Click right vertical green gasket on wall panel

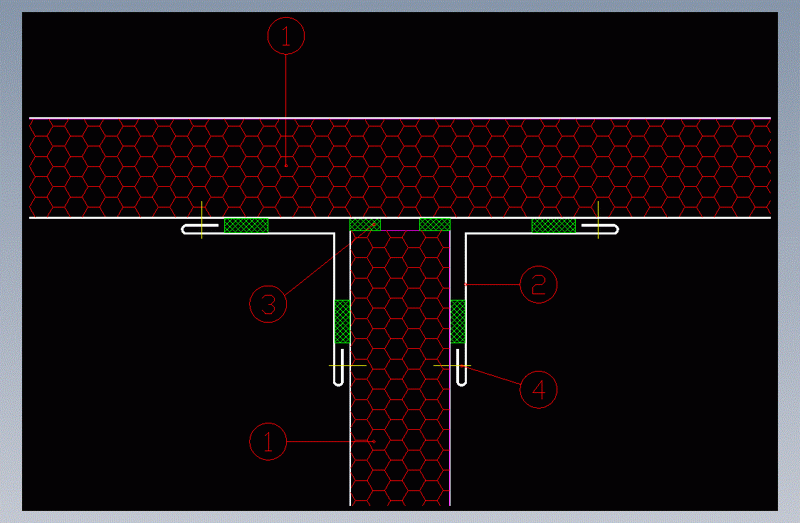pyautogui.click(x=458, y=321)
